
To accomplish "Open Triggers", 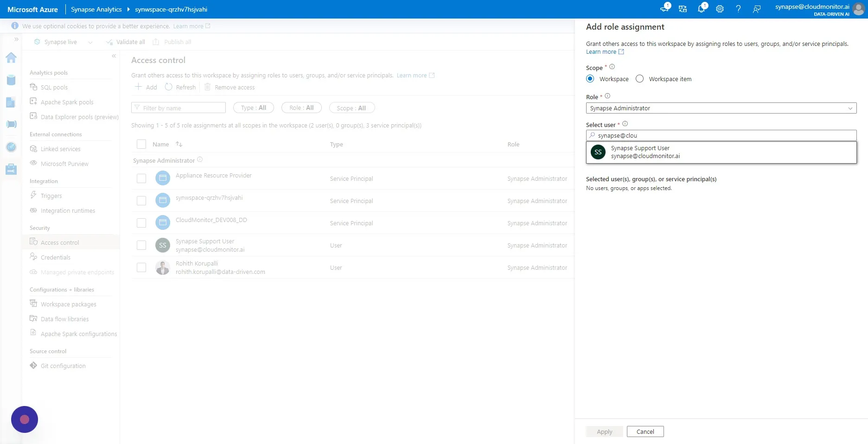I will click(51, 196).
